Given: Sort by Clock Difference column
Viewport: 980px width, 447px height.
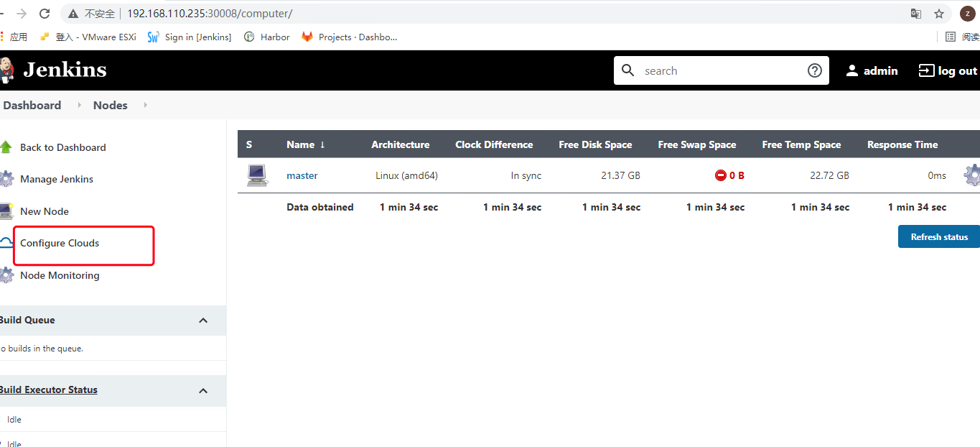Looking at the screenshot, I should 494,144.
